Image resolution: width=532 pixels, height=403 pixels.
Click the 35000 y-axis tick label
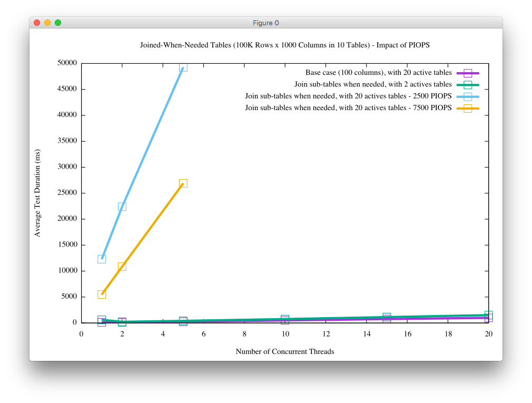[67, 141]
